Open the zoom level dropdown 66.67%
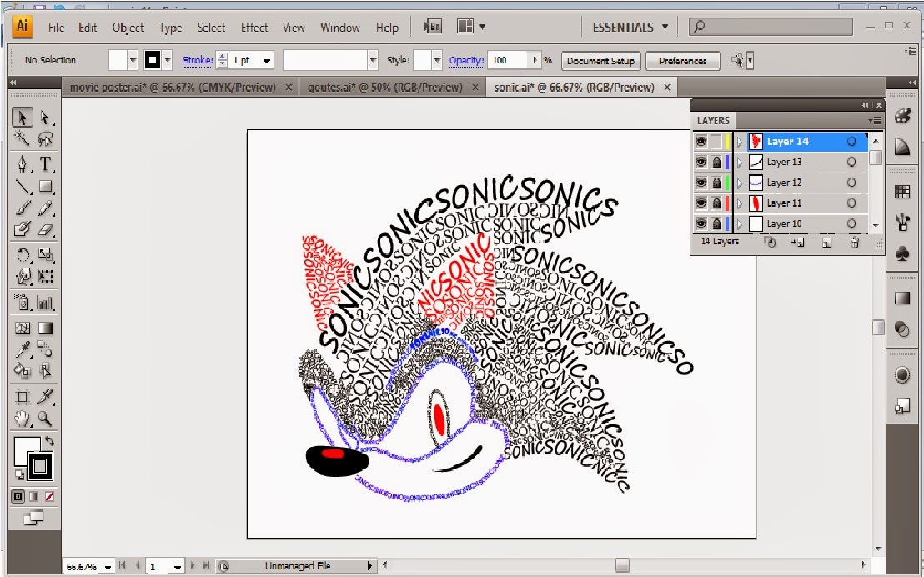 (108, 567)
